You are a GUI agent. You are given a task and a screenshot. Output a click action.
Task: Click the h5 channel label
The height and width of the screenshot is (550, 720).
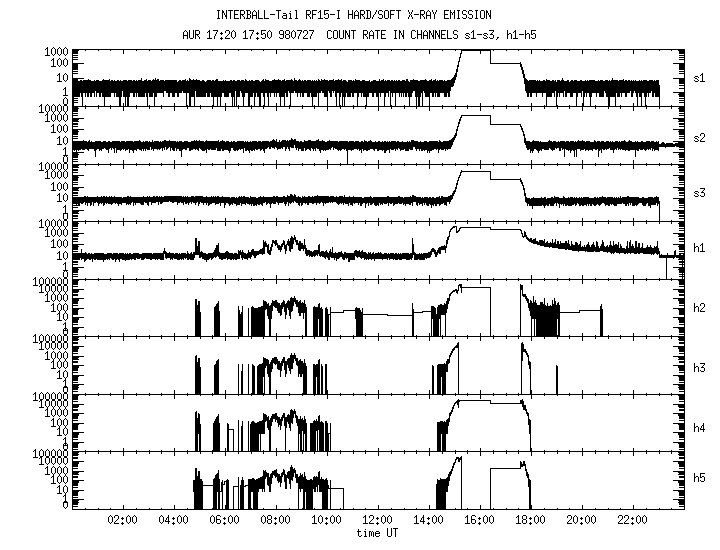(699, 478)
